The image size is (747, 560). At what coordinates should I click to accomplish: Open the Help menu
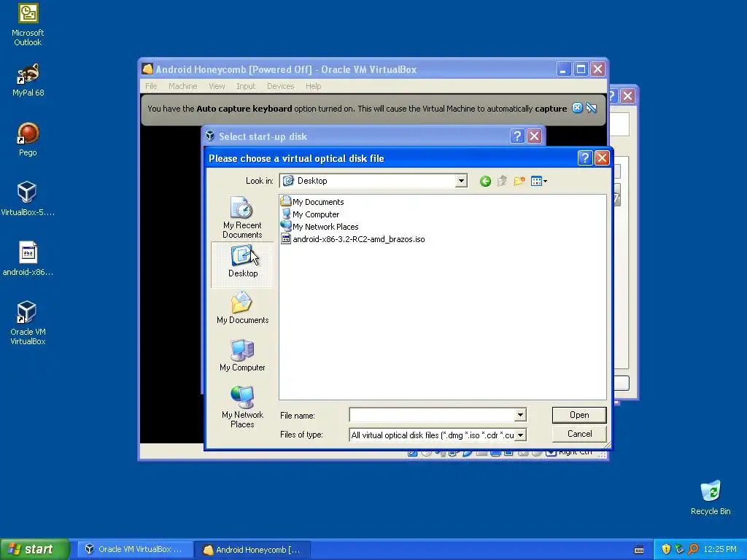click(x=313, y=86)
